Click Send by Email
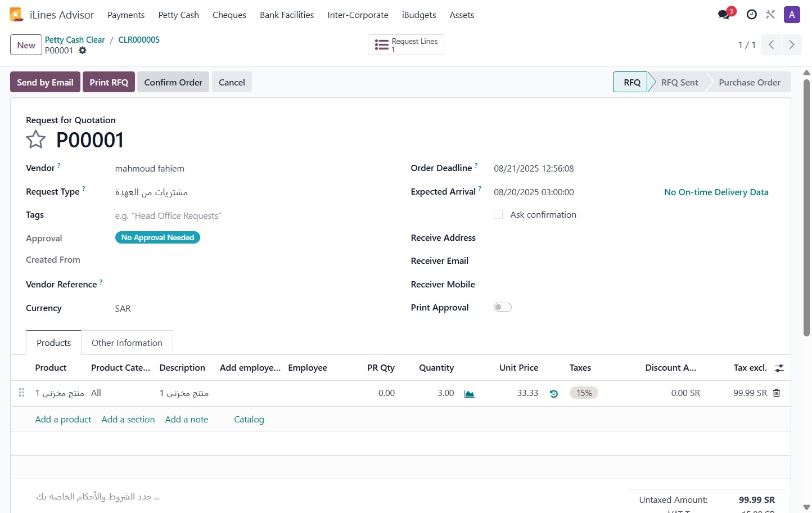812x513 pixels. [x=45, y=82]
